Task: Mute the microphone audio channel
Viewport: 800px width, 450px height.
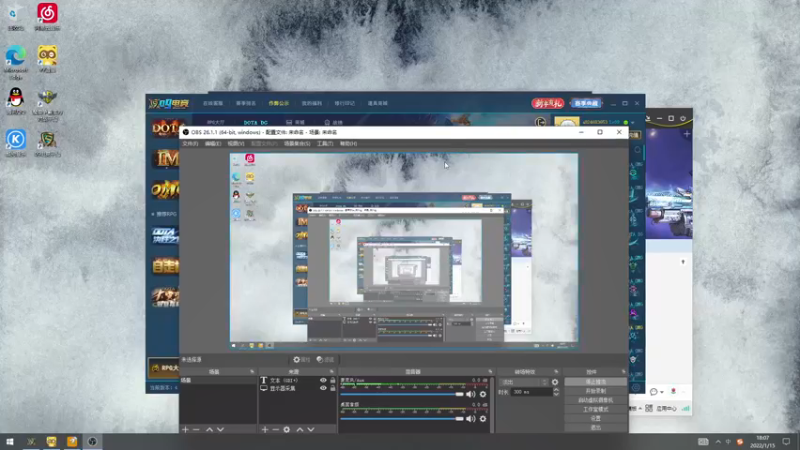Action: tap(470, 394)
